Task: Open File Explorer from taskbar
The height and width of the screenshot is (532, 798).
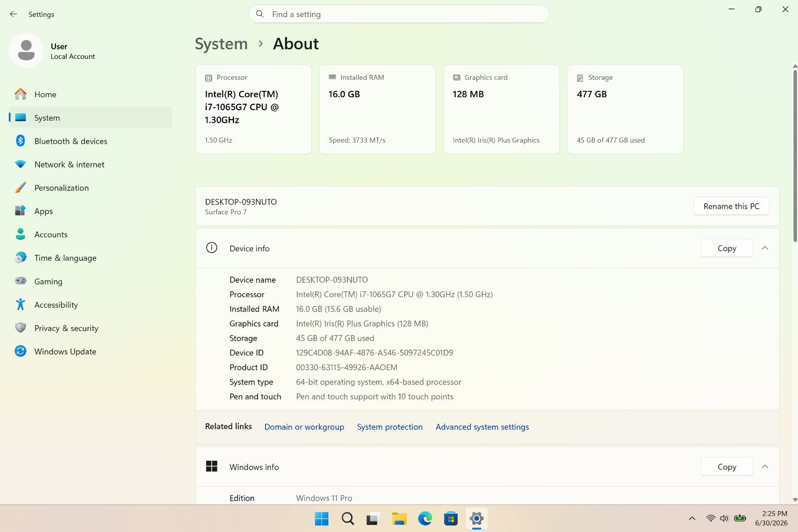Action: (x=399, y=519)
